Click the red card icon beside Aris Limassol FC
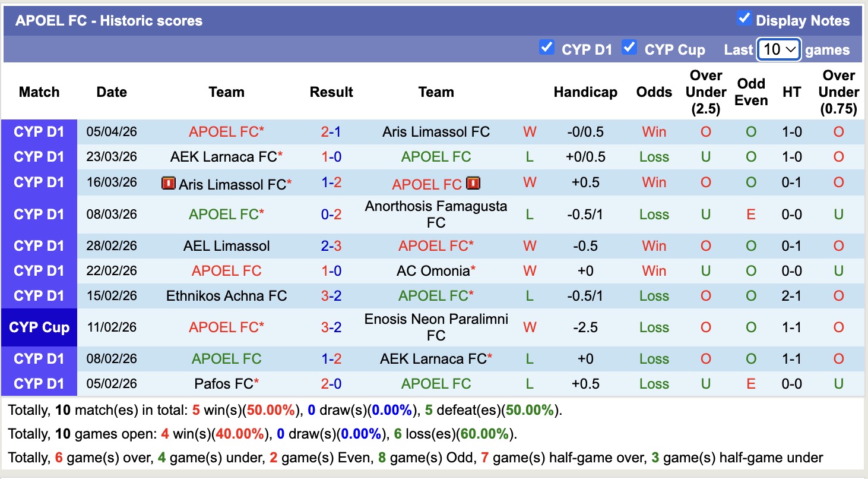868x479 pixels. point(169,184)
